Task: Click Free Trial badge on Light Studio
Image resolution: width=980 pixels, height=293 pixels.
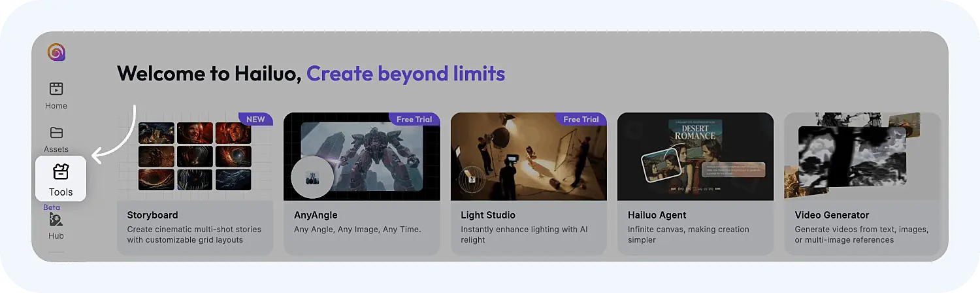Action: click(x=581, y=119)
